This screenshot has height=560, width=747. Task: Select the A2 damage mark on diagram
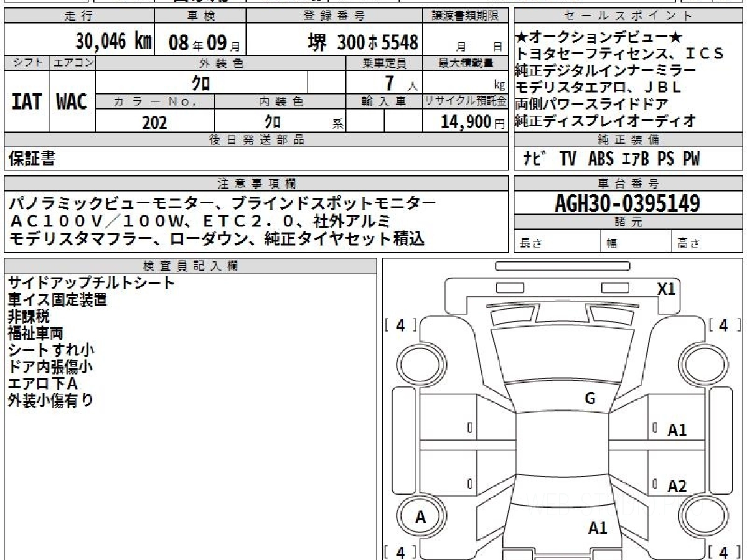click(x=677, y=486)
